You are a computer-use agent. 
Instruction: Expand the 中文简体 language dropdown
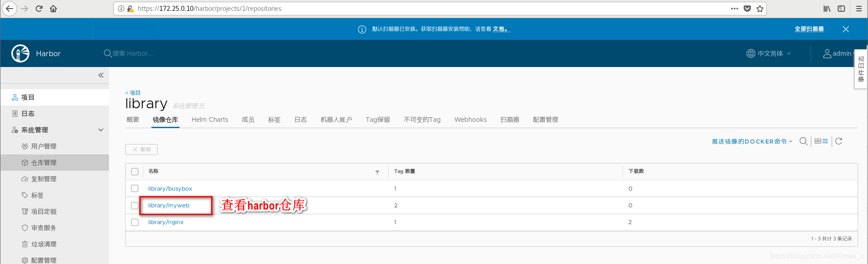769,53
